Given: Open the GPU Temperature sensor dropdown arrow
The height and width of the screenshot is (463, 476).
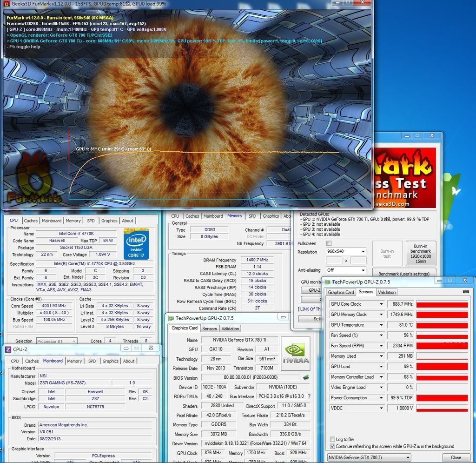Looking at the screenshot, I should coord(381,325).
